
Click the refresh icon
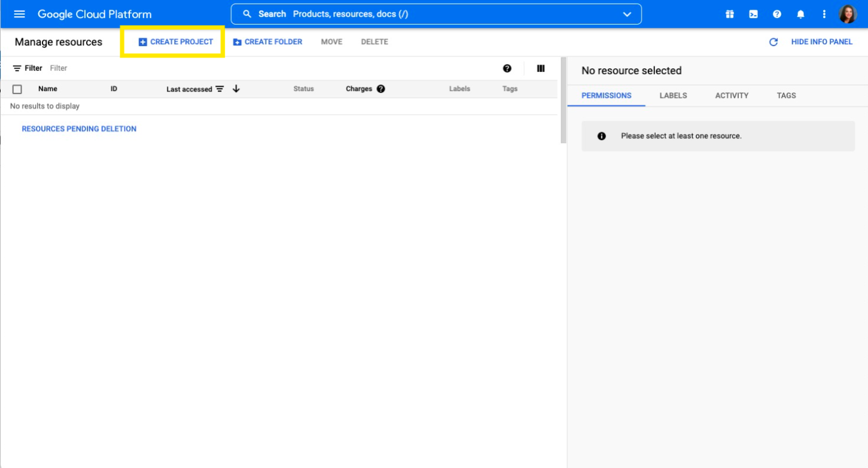pos(773,42)
